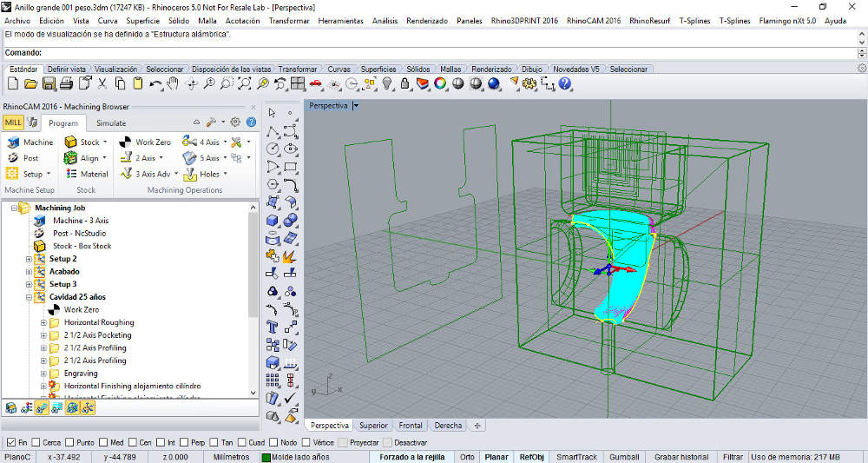Screen dimensions: 868x463
Task: Select the Polyline tool in left toolbar
Action: [273, 131]
